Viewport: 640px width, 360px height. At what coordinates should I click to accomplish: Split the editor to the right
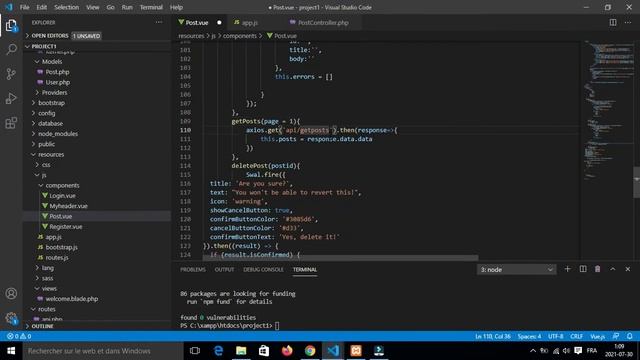click(x=613, y=22)
